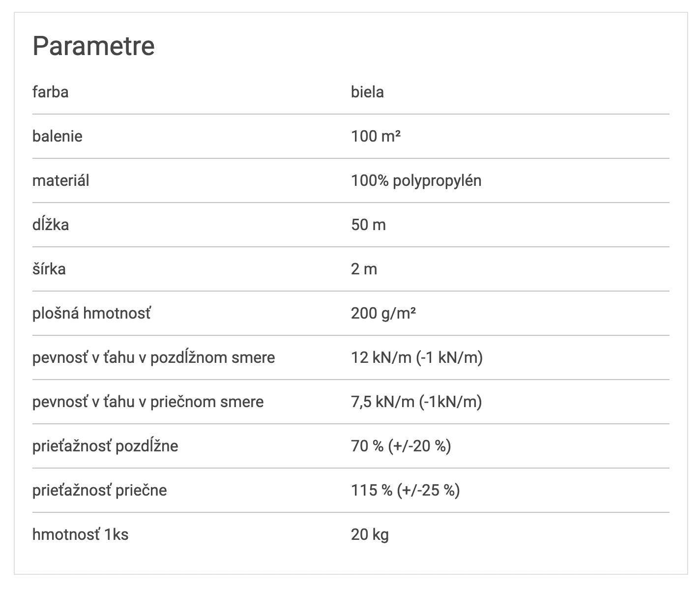
Task: Select the plošná hmotnosť label
Action: [91, 313]
